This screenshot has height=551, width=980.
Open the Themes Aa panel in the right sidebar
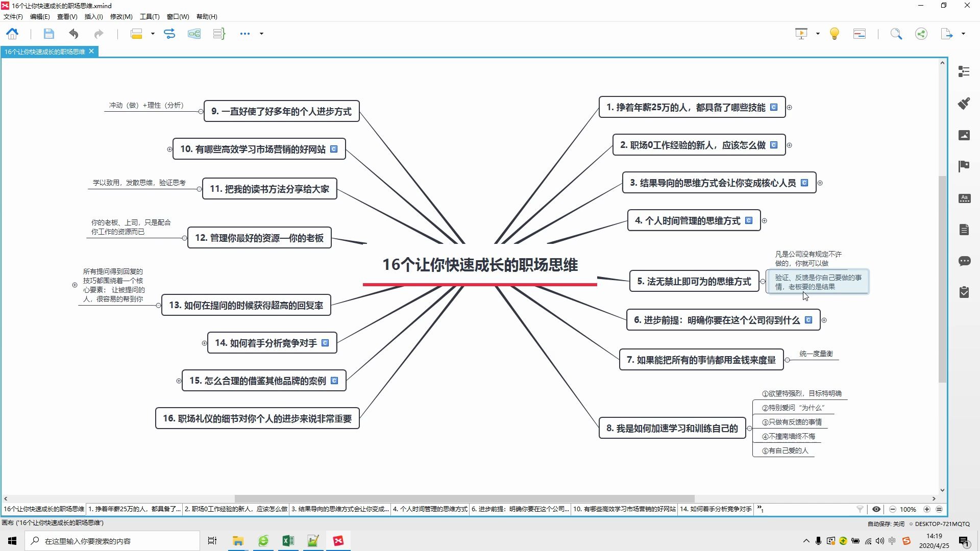point(964,198)
